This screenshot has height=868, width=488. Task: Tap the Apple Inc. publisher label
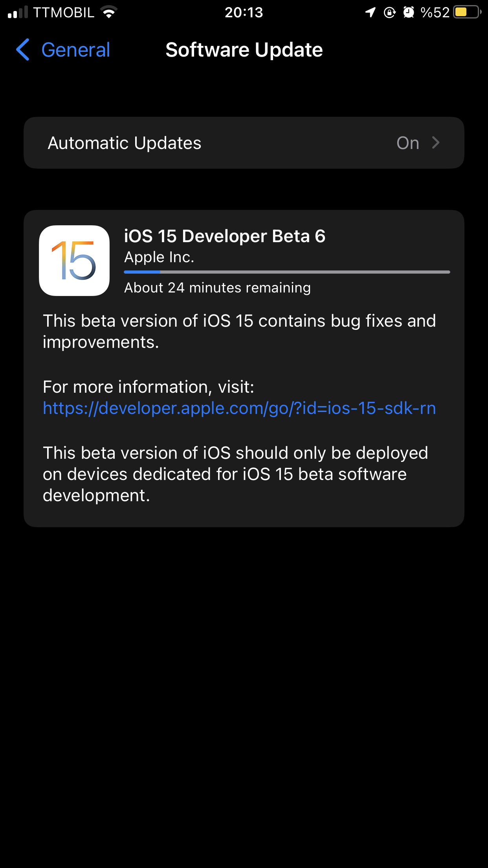click(x=159, y=257)
